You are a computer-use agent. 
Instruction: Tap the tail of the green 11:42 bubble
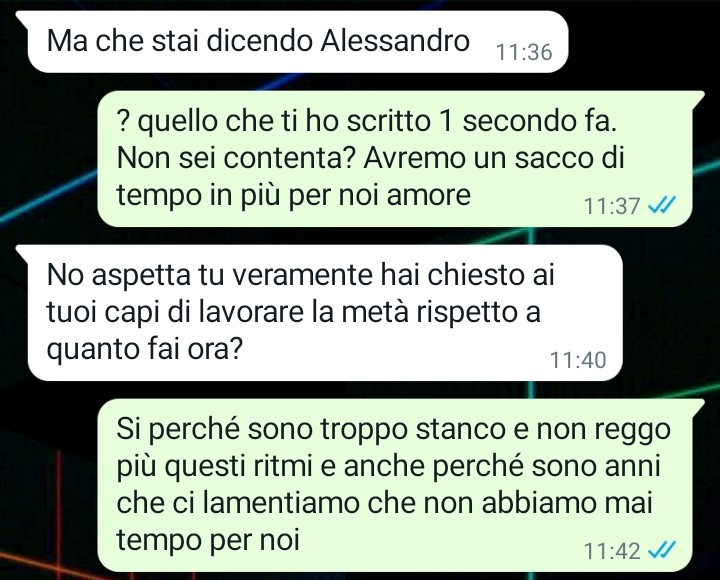pyautogui.click(x=698, y=406)
